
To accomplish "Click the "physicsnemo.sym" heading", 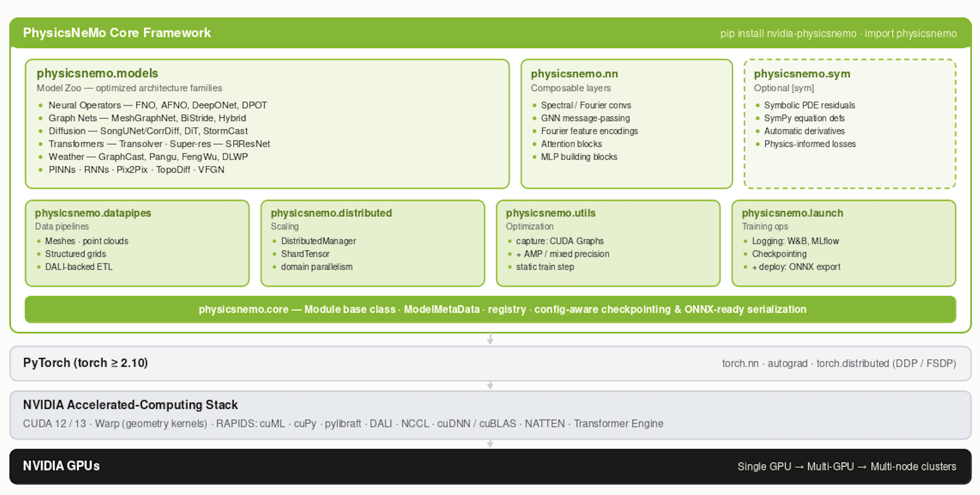I will pyautogui.click(x=802, y=74).
